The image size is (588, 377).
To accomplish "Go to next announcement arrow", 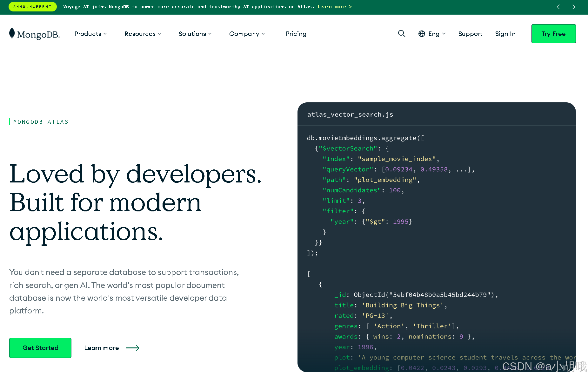I will pos(574,7).
